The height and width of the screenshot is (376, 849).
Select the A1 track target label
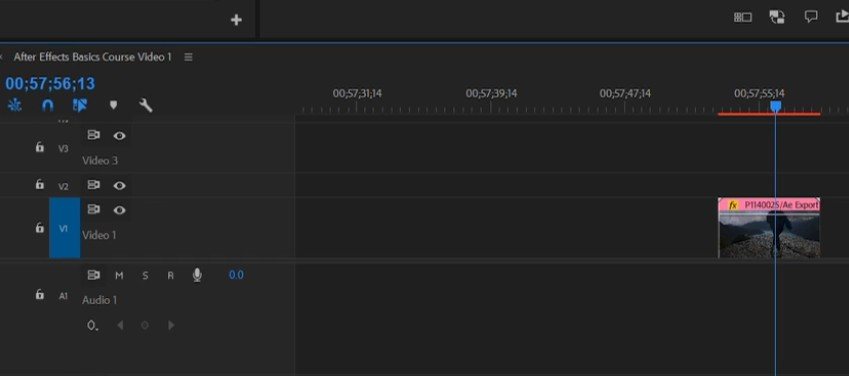tap(63, 296)
